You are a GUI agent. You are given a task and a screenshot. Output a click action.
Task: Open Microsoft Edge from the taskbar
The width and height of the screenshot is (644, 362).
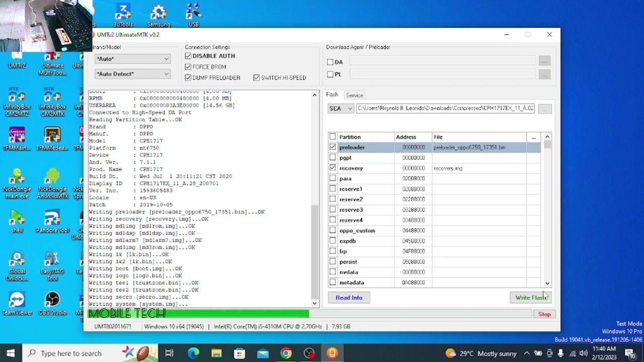click(x=193, y=353)
